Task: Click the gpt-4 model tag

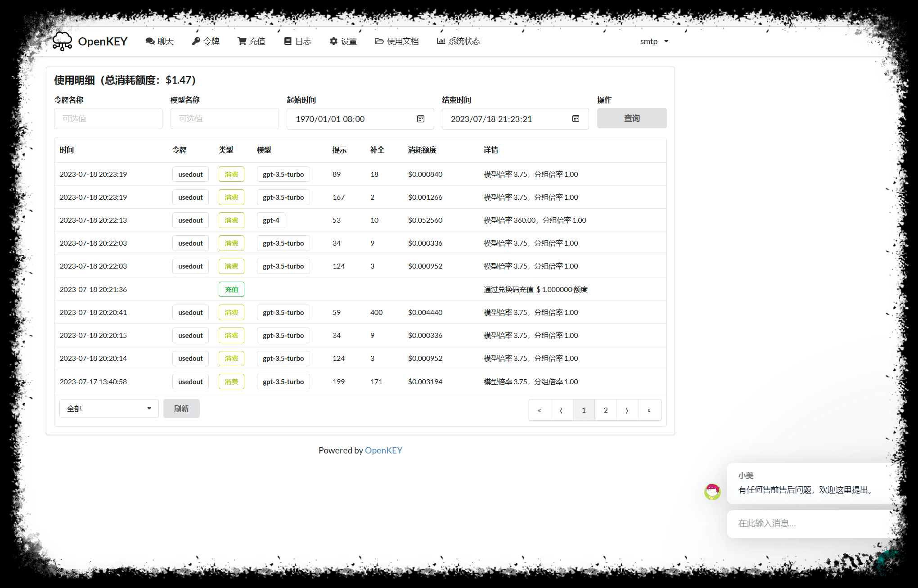Action: click(x=271, y=220)
